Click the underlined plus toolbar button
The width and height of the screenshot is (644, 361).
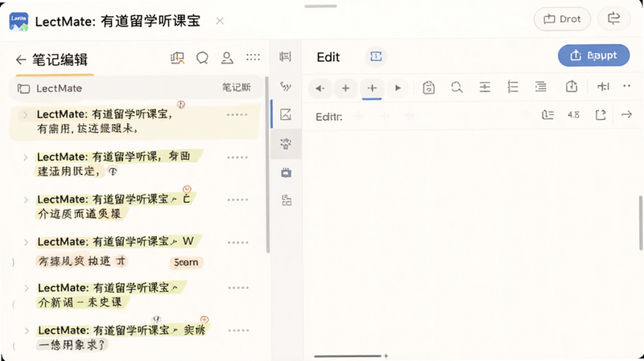[x=372, y=88]
